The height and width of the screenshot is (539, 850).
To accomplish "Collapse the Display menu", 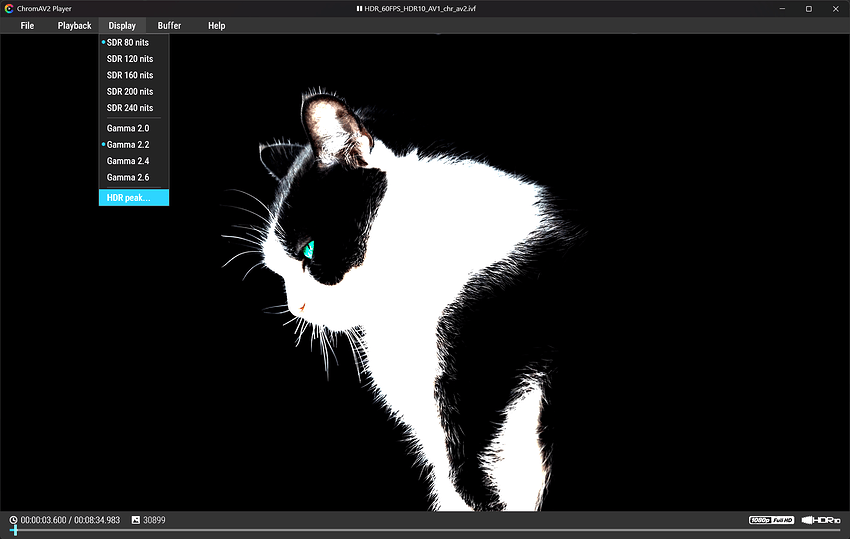I will (x=122, y=25).
